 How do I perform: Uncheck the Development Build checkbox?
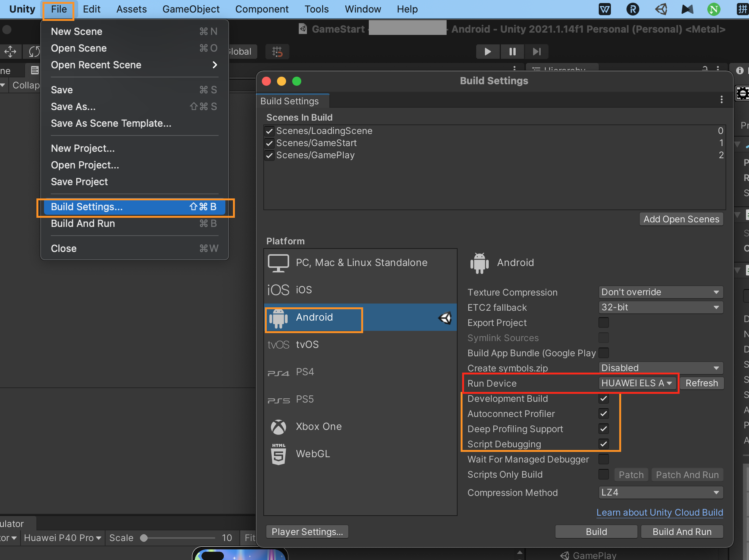point(603,398)
